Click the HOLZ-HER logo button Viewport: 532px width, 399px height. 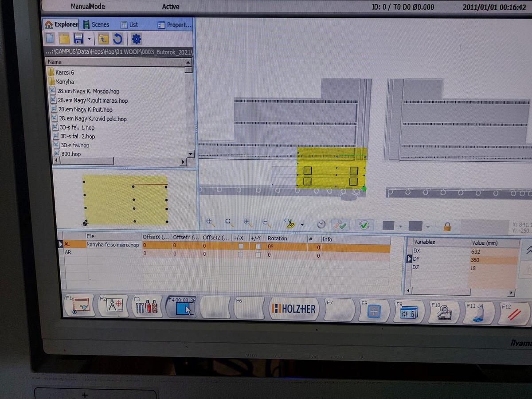coord(294,309)
